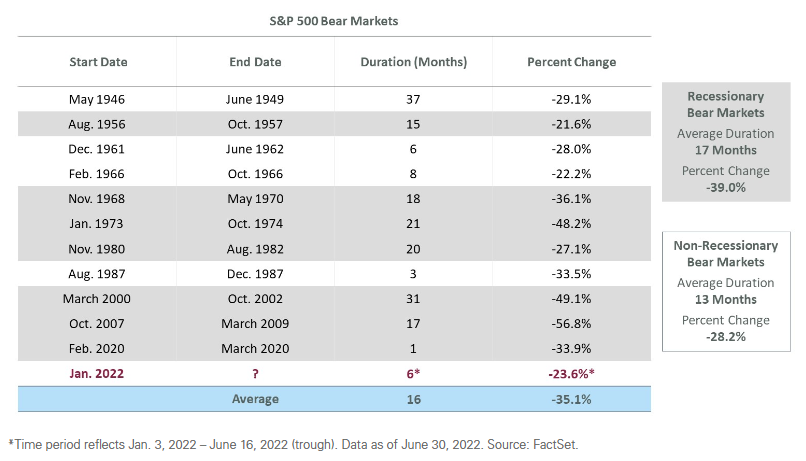Select the Aug. 1987 start date cell
The height and width of the screenshot is (461, 806).
click(98, 274)
